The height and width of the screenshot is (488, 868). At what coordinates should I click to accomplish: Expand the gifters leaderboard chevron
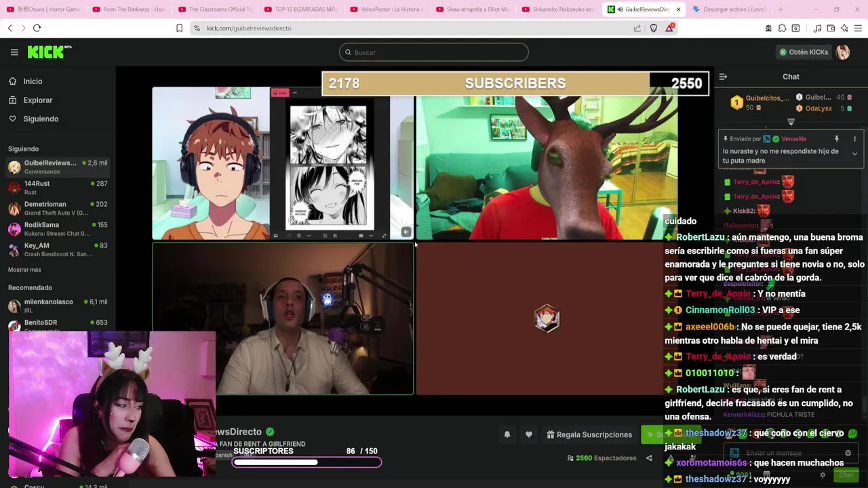[x=791, y=122]
